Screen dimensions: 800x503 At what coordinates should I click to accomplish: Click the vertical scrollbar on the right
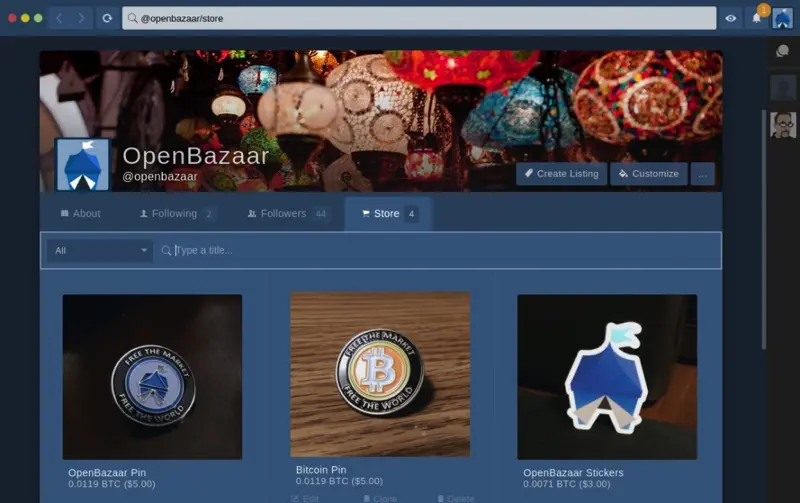(x=764, y=230)
